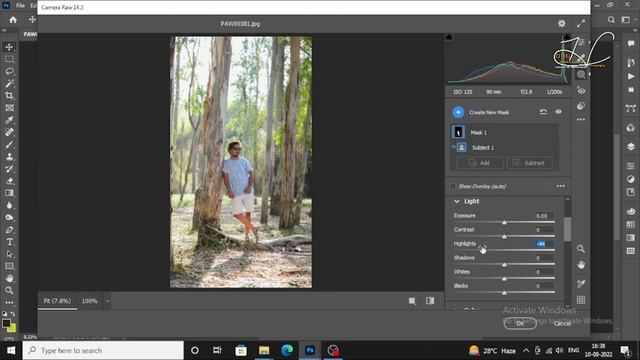Click the Subtract from mask button

(x=529, y=163)
